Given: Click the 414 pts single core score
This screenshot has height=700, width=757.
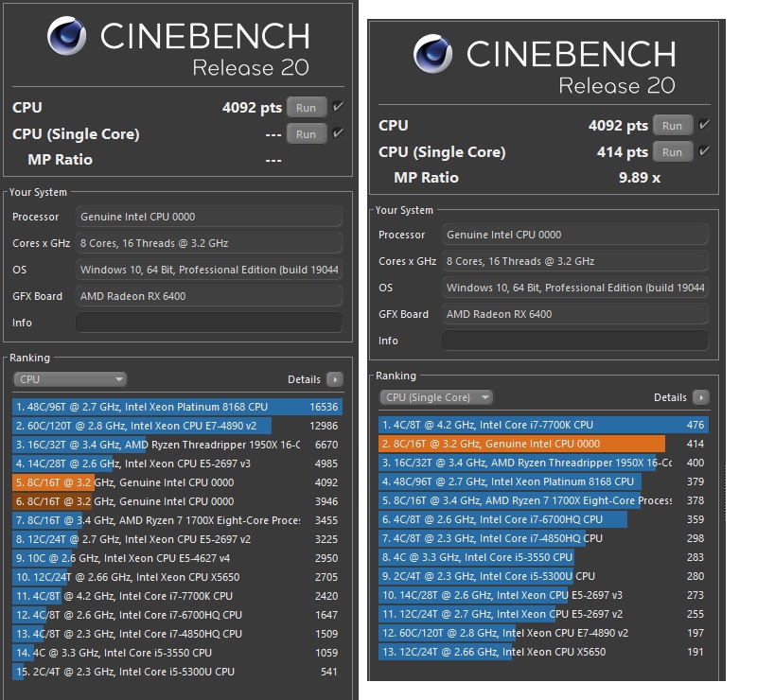Looking at the screenshot, I should pyautogui.click(x=623, y=152).
